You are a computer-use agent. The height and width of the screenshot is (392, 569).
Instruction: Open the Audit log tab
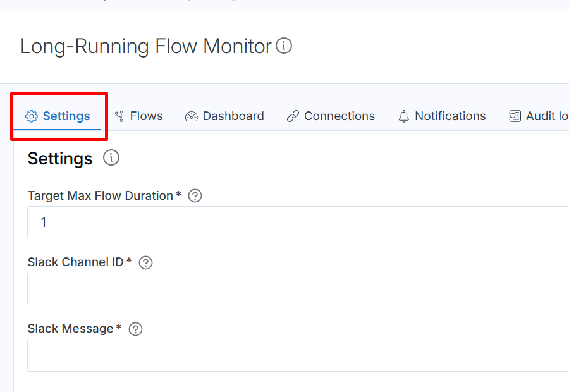tap(547, 116)
